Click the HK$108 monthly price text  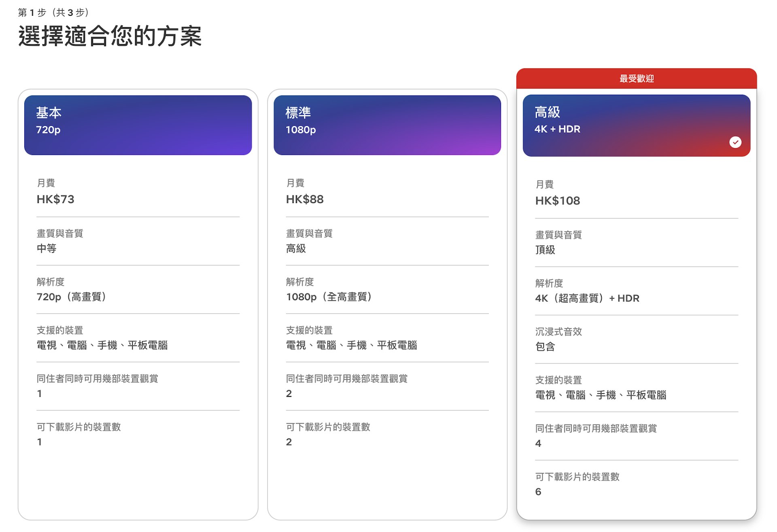click(x=558, y=200)
